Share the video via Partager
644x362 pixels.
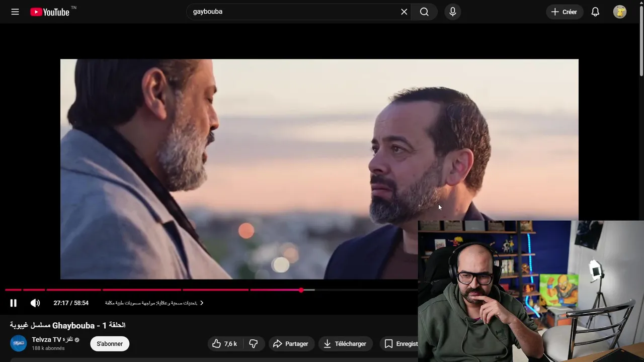point(291,344)
